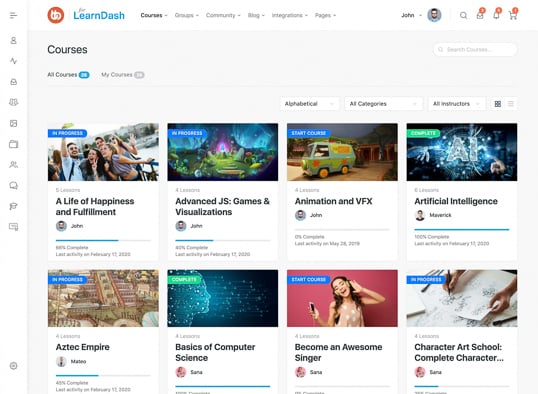Viewport: 538px width, 394px height.
Task: Open the forums chat bubble sidebar icon
Action: [x=13, y=186]
